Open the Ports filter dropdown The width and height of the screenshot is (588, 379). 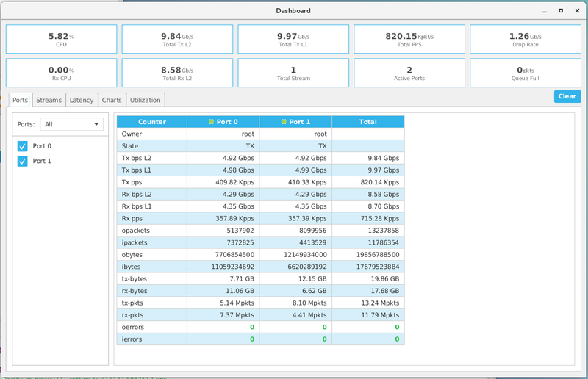coord(72,125)
